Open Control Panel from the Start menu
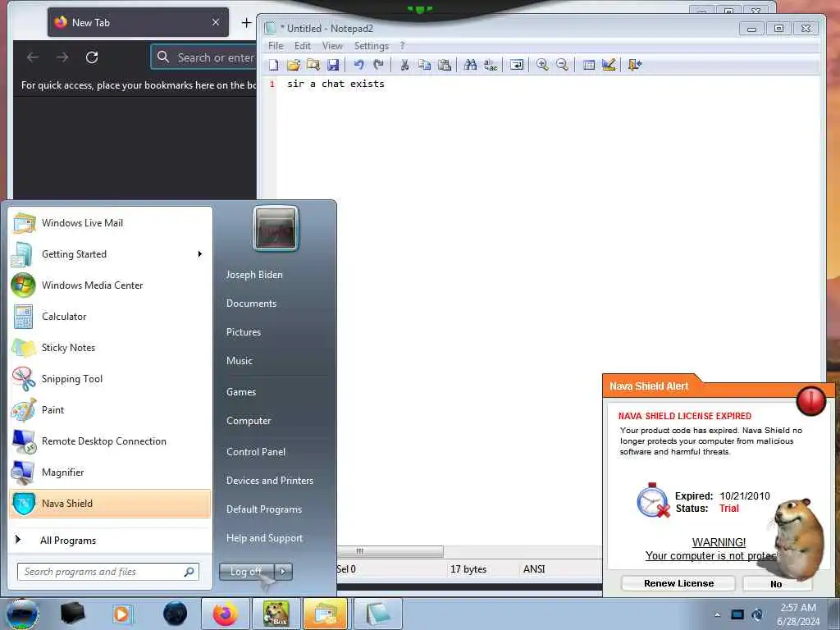Viewport: 840px width, 630px height. point(256,452)
